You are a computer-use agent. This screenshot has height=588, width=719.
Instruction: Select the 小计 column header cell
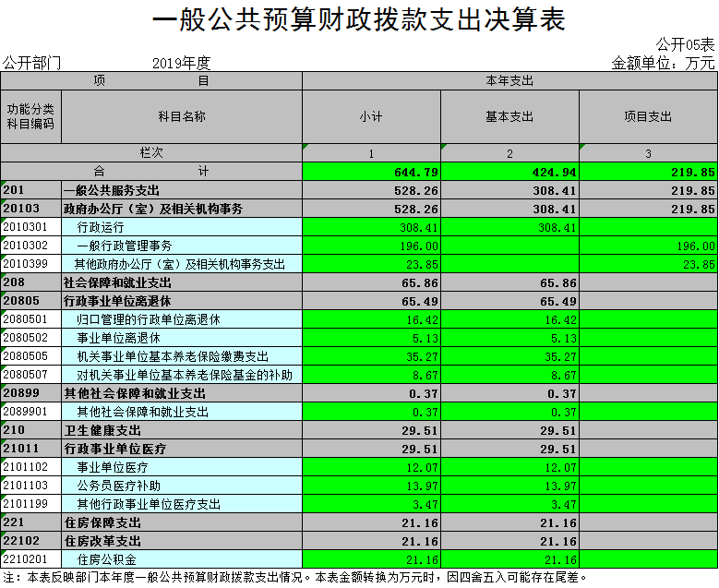click(x=371, y=116)
